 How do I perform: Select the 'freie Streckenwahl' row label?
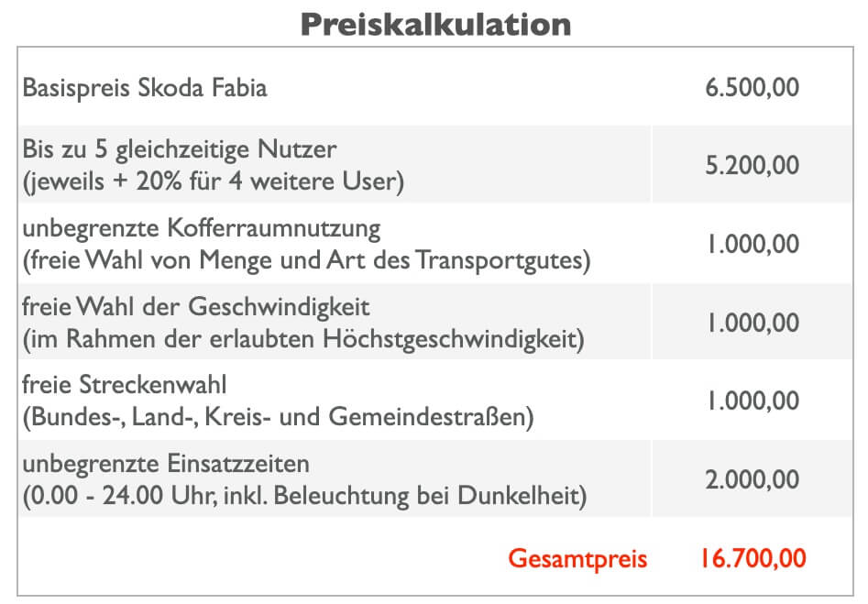[124, 384]
